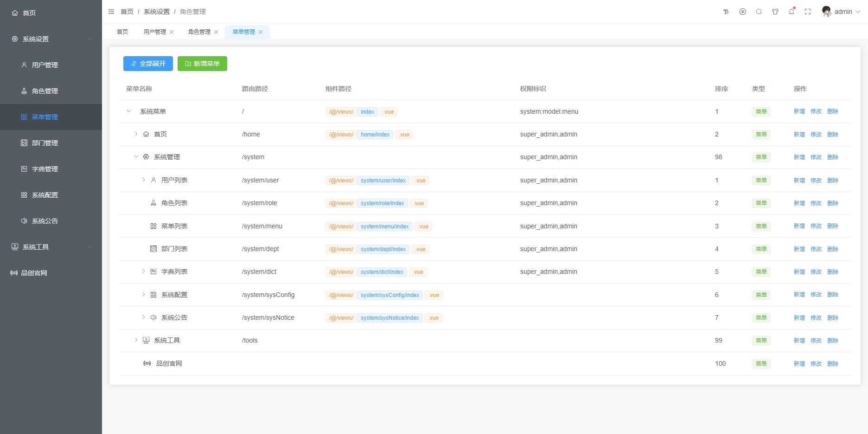This screenshot has height=434, width=868.
Task: Click 删除 for the 角色列表 row
Action: click(833, 203)
